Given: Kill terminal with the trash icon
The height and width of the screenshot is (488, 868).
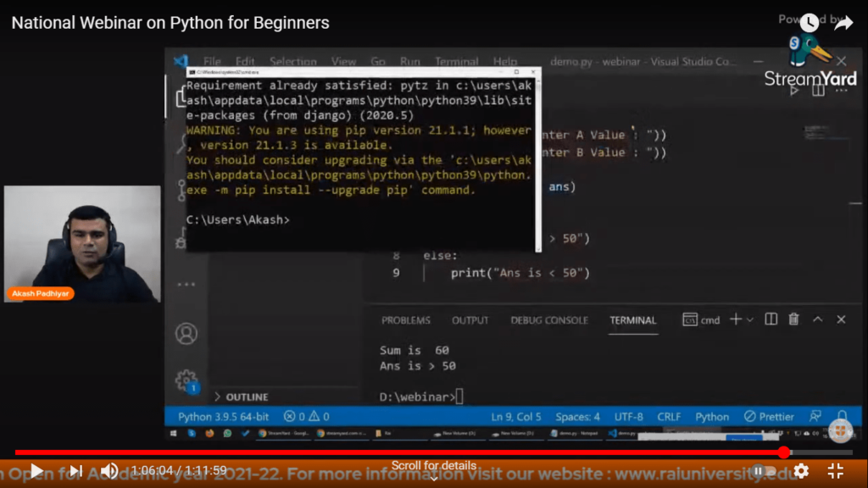Looking at the screenshot, I should point(793,319).
